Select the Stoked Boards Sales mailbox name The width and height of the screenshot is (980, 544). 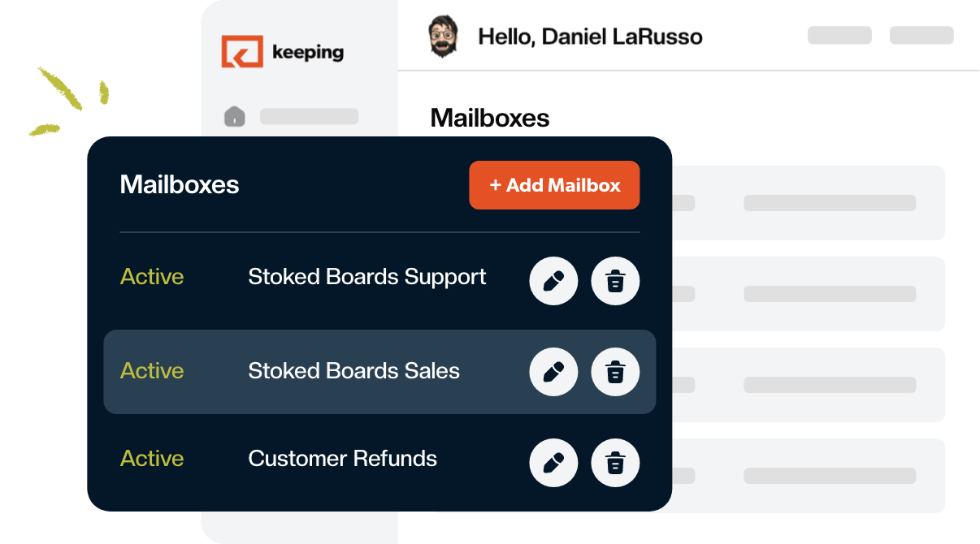pyautogui.click(x=354, y=370)
